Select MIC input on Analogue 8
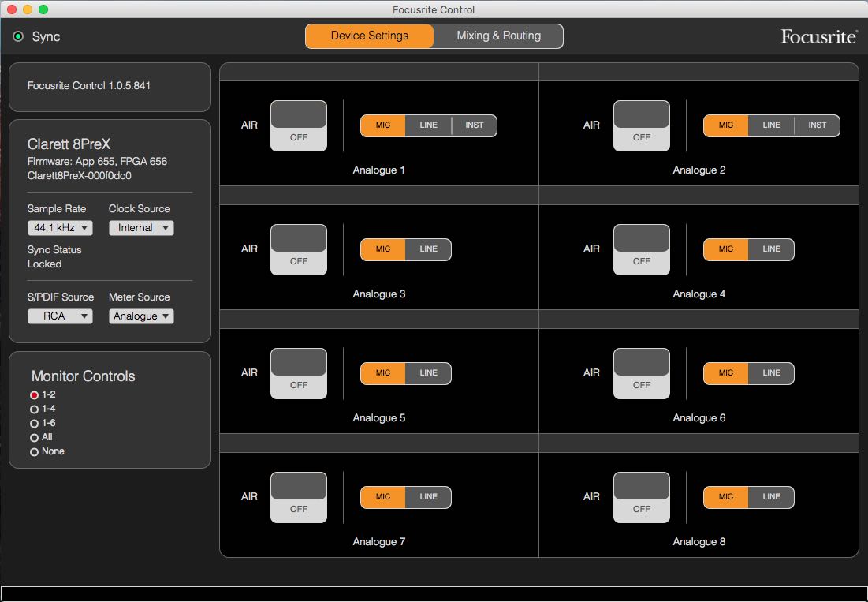The image size is (868, 602). pos(725,497)
